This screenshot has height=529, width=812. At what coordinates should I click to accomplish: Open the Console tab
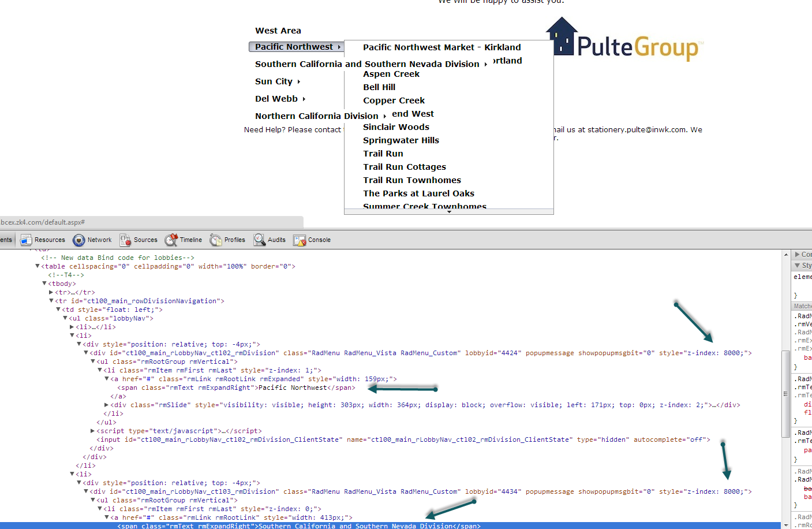(x=312, y=240)
